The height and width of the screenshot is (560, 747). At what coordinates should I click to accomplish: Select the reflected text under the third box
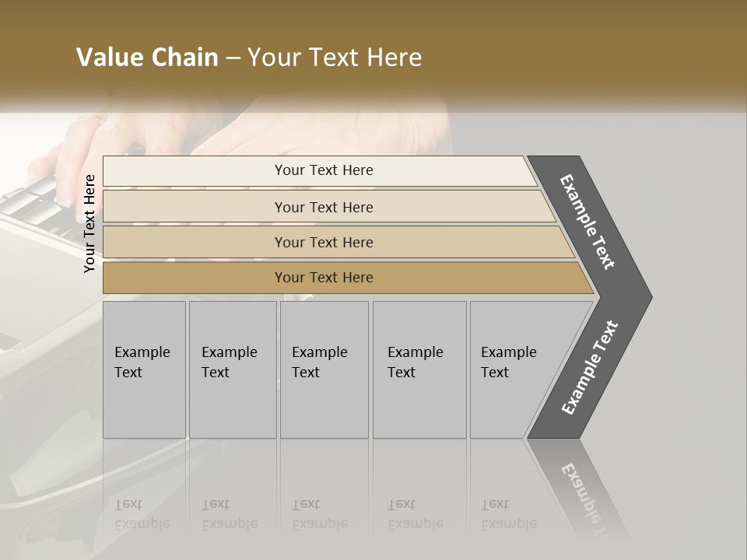[x=320, y=514]
